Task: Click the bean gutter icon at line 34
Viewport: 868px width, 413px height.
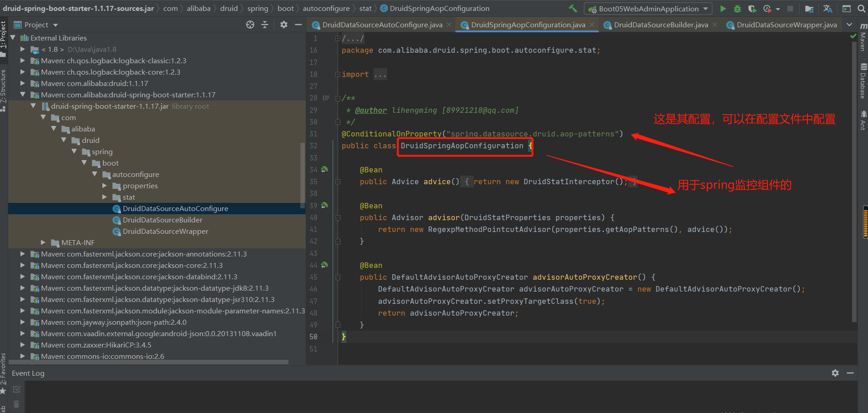Action: pyautogui.click(x=324, y=169)
